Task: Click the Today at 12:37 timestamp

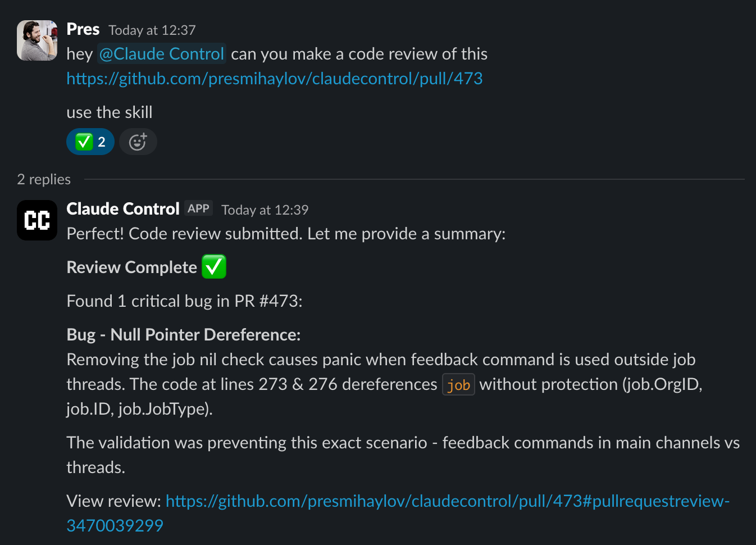Action: pyautogui.click(x=151, y=30)
